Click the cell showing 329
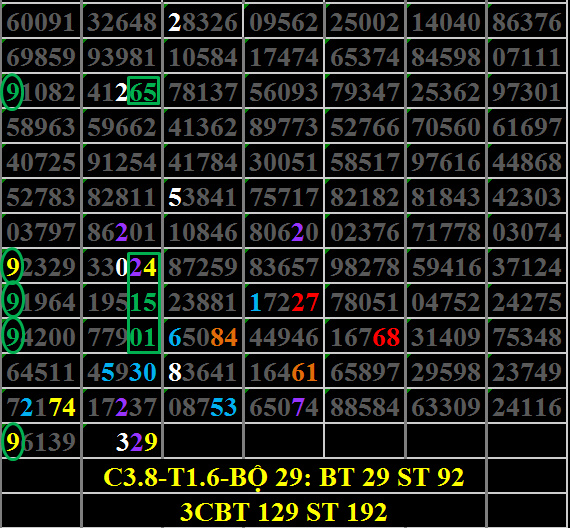The width and height of the screenshot is (570, 528). 122,441
